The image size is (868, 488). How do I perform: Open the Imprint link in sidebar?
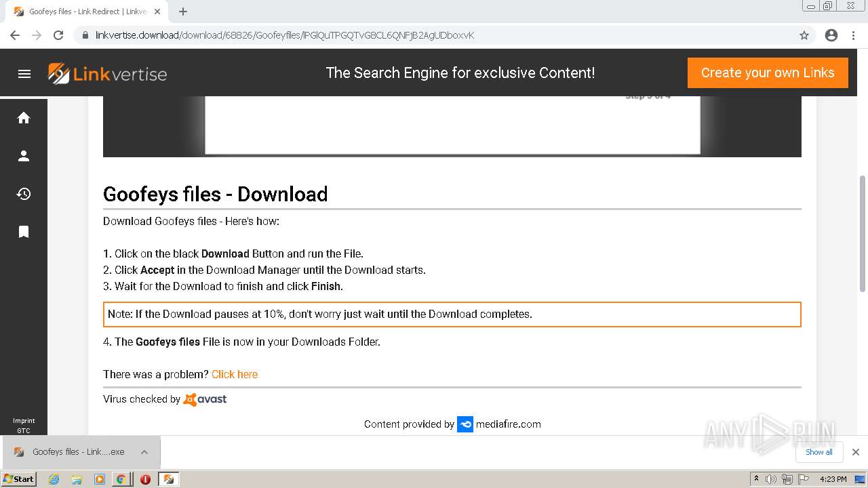24,421
